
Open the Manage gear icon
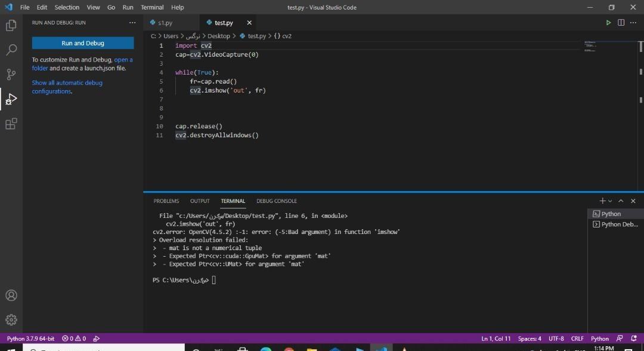[x=11, y=319]
